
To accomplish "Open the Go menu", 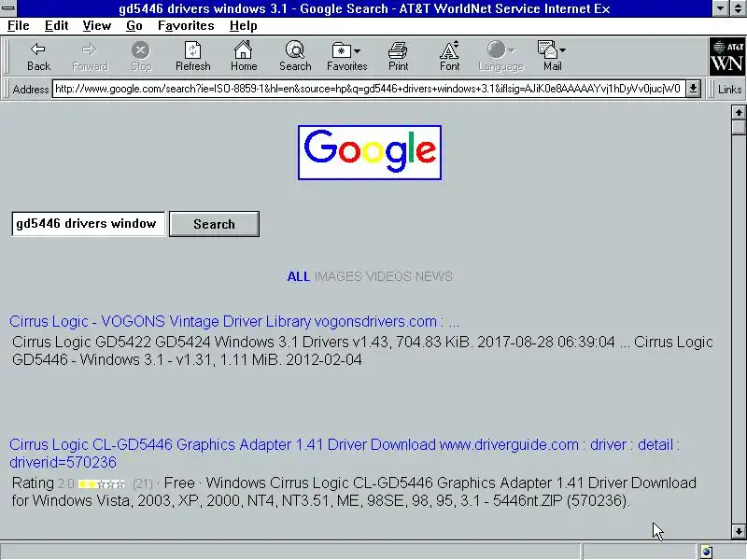I will pyautogui.click(x=134, y=26).
